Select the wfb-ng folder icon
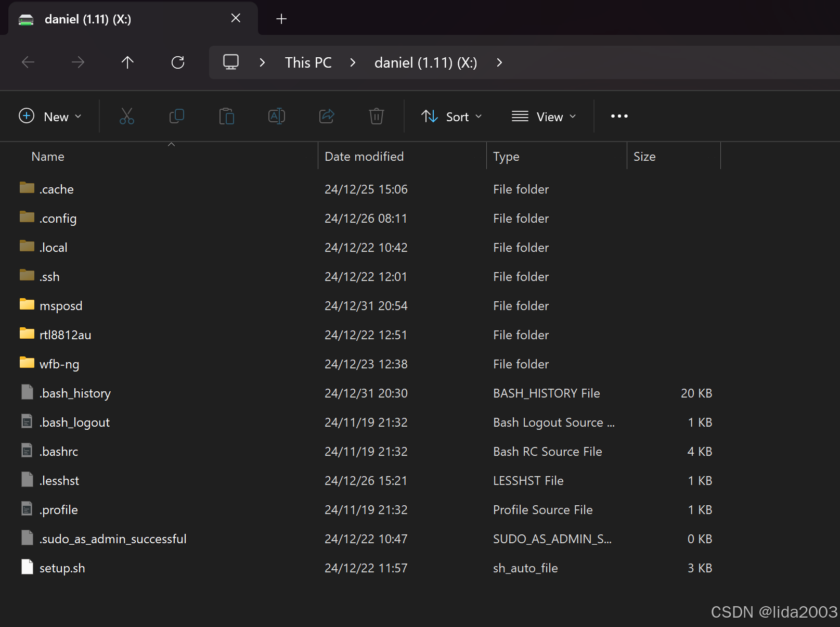 point(27,363)
